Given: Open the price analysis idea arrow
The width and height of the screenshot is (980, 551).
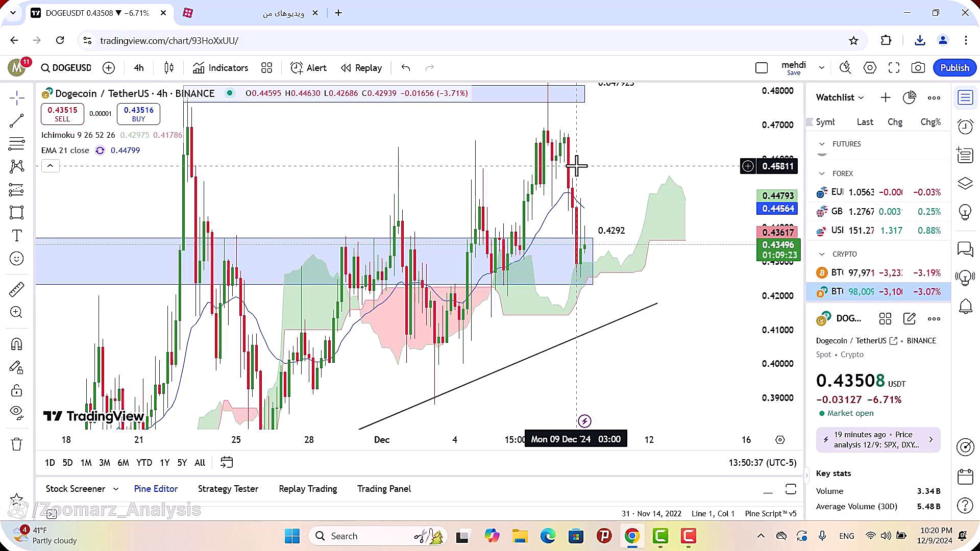Looking at the screenshot, I should click(930, 439).
